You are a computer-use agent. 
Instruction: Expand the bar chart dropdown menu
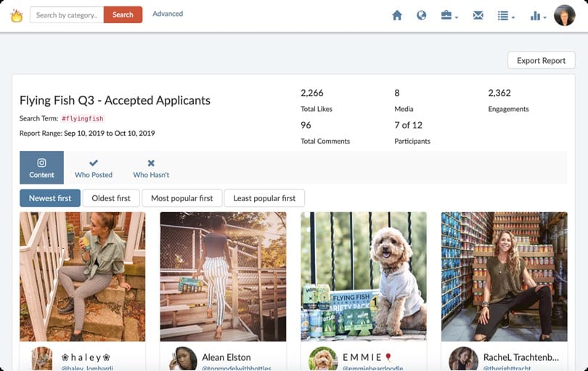(x=538, y=15)
